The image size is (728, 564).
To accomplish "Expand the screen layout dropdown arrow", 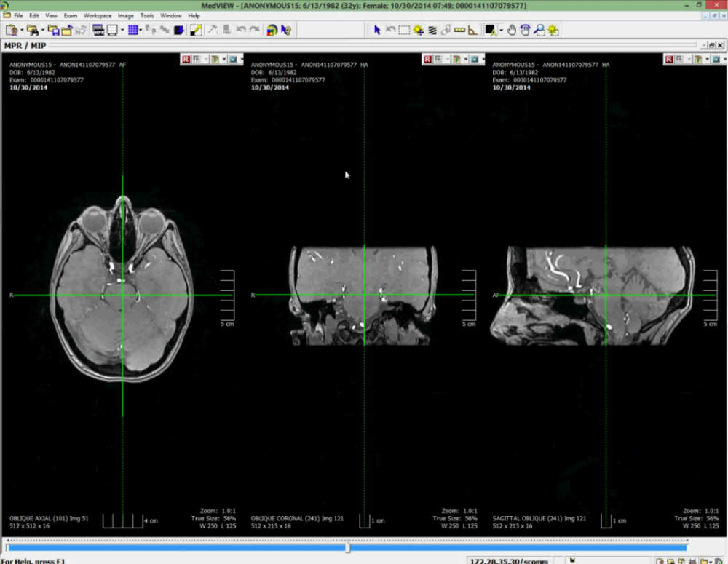I will coord(122,30).
